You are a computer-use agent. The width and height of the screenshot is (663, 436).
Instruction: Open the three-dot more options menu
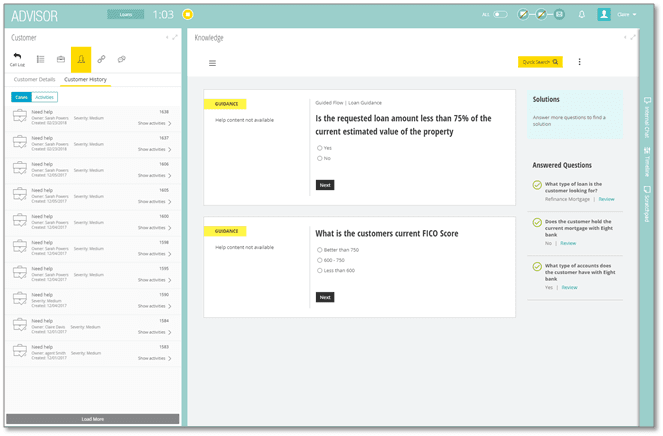(x=579, y=62)
